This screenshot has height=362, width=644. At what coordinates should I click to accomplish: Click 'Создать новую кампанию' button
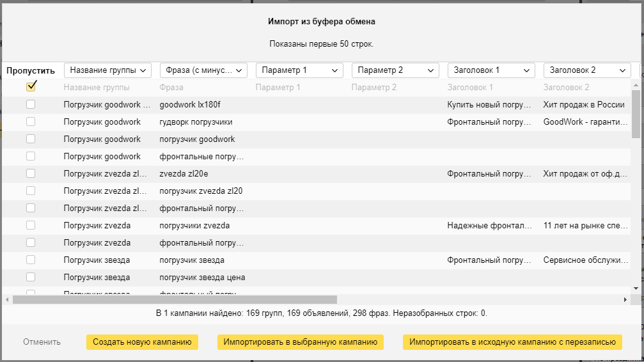coord(142,342)
